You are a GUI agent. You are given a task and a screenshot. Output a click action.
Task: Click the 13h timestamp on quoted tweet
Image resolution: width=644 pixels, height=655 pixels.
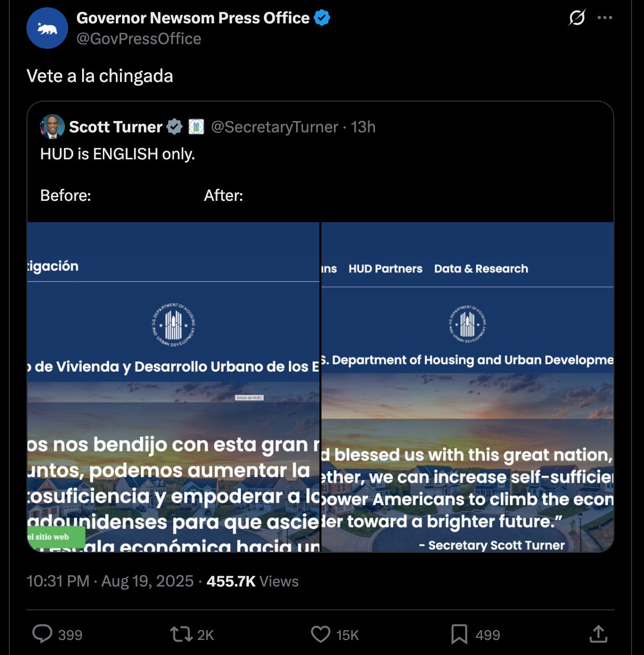click(364, 127)
